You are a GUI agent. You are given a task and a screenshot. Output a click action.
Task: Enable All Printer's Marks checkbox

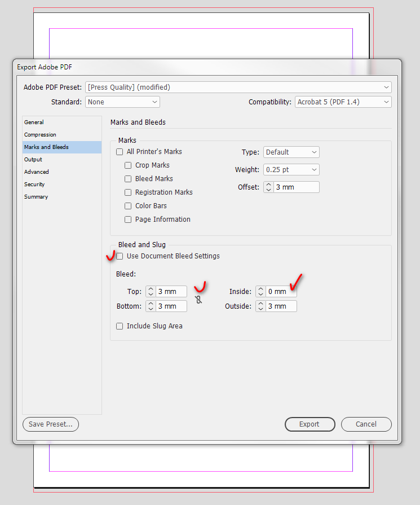coord(120,152)
